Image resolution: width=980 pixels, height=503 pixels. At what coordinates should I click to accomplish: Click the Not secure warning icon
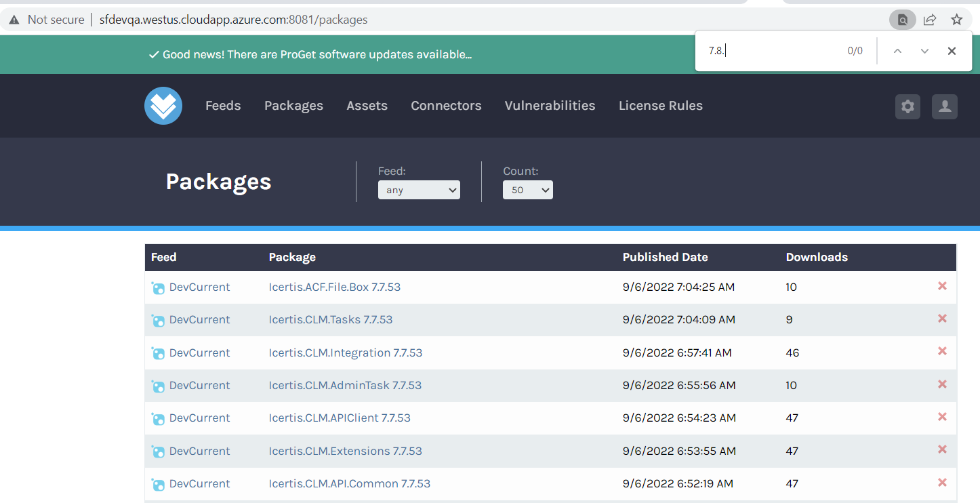14,20
